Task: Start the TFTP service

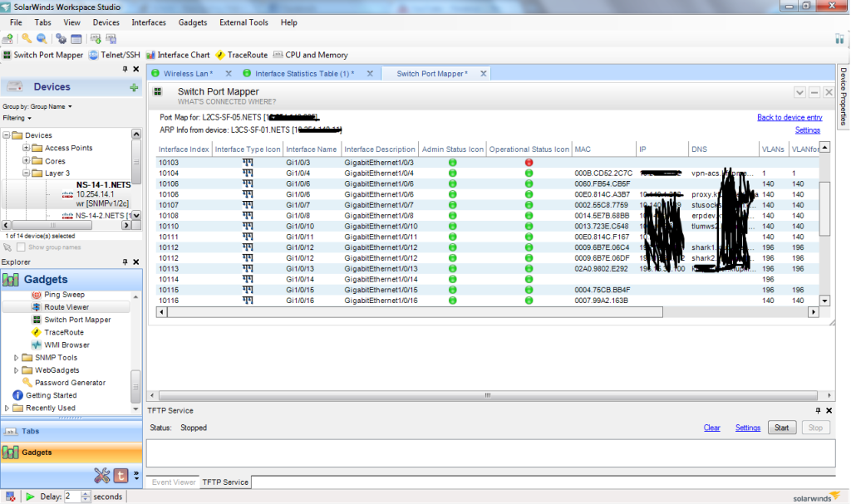Action: [x=781, y=428]
